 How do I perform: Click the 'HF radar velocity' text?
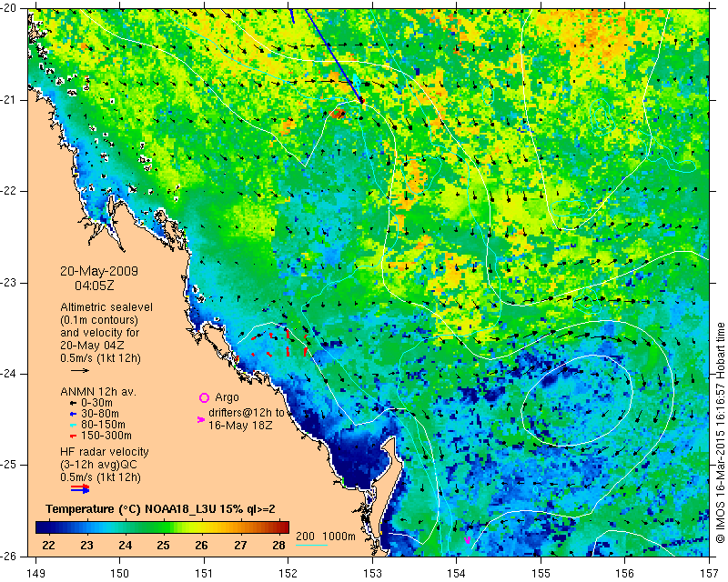[105, 452]
